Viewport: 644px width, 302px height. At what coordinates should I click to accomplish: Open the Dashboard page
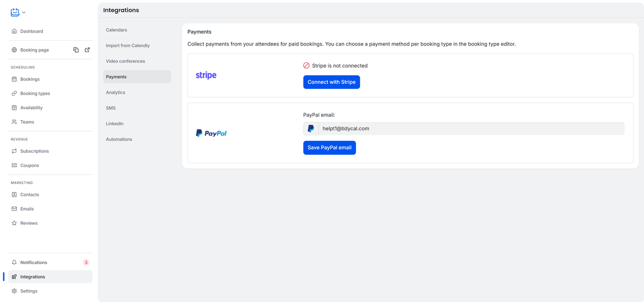(50, 31)
